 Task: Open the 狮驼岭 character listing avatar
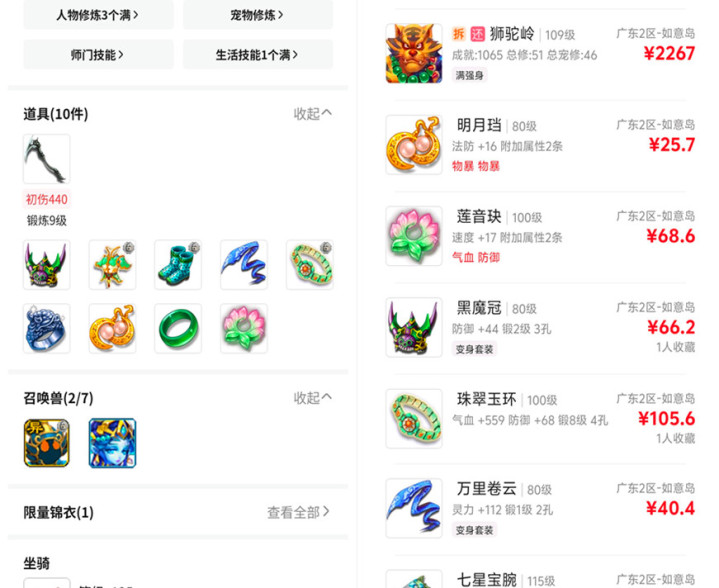coord(414,53)
